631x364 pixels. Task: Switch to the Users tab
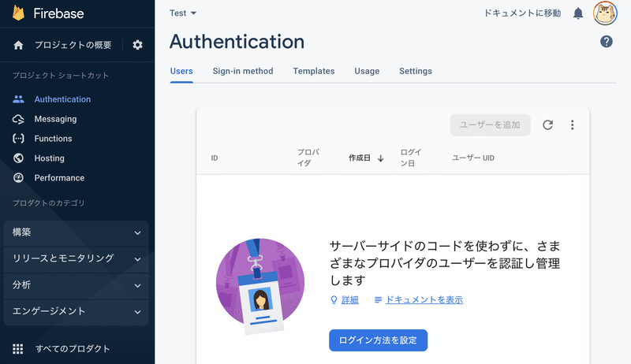point(181,71)
